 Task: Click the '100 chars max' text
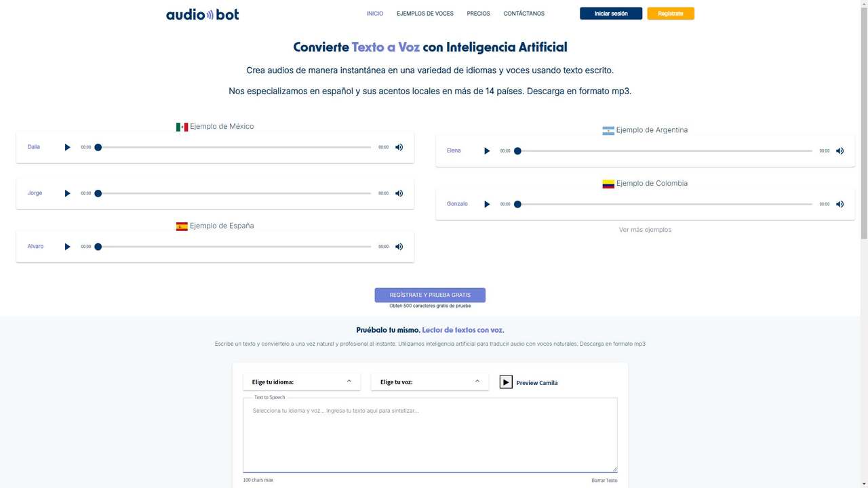(x=258, y=481)
